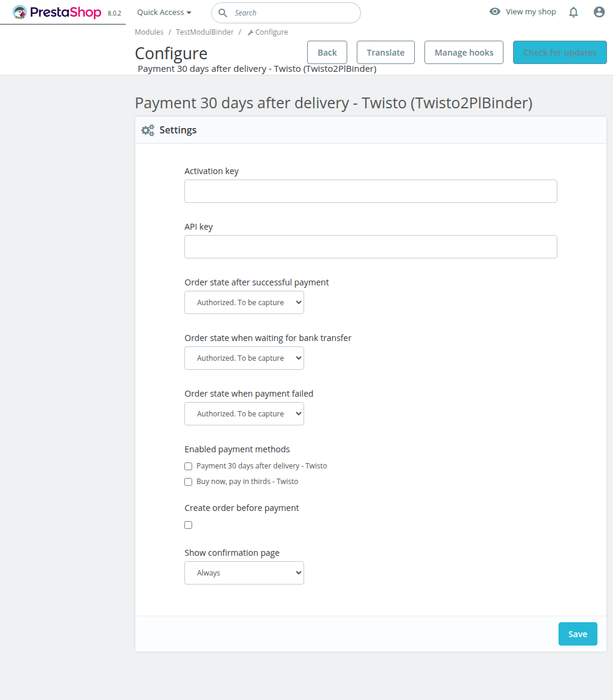Enable Payment 30 days after delivery - Twisto
The height and width of the screenshot is (700, 613).
point(188,466)
